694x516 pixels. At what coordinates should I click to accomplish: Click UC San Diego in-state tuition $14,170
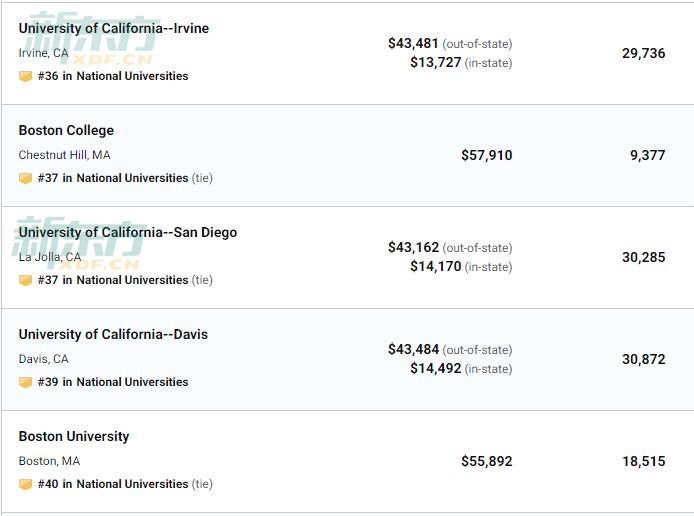point(436,266)
